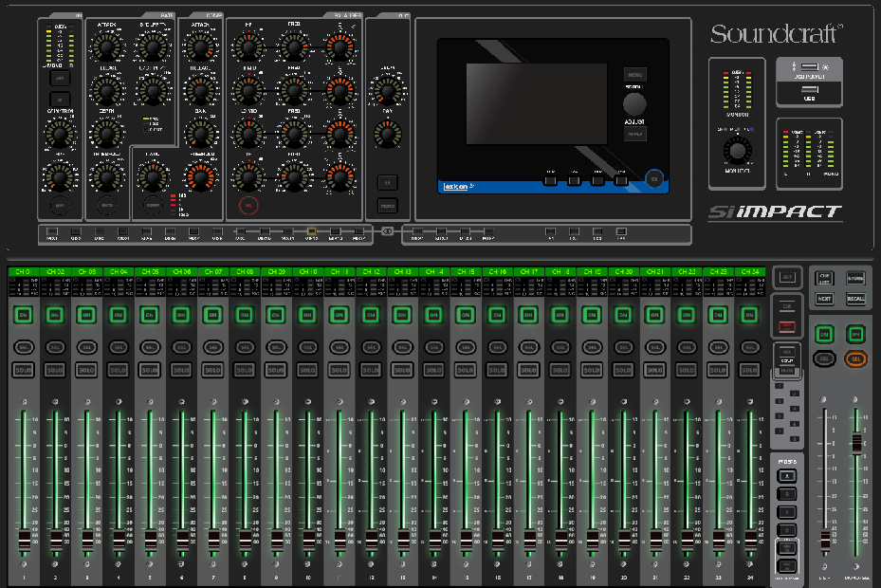The height and width of the screenshot is (588, 881).
Task: Solo channel 20 with its SOLO button
Action: [x=623, y=370]
